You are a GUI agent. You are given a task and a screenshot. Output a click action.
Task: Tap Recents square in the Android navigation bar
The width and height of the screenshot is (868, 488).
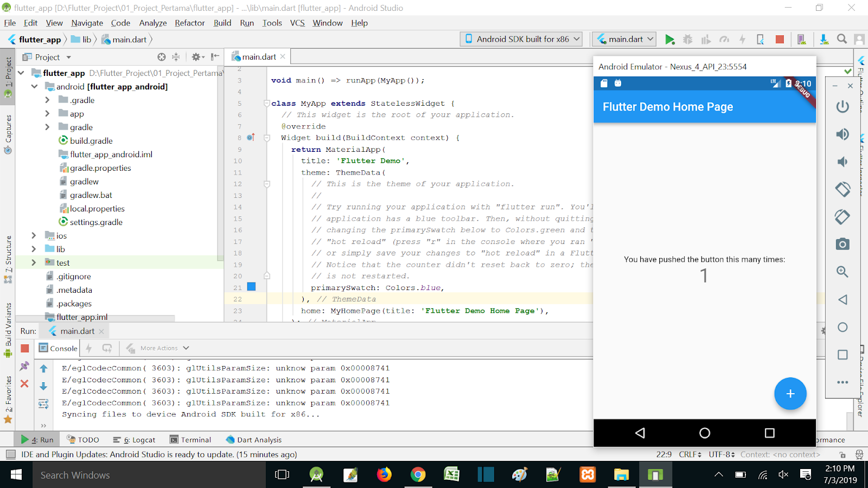(x=769, y=433)
